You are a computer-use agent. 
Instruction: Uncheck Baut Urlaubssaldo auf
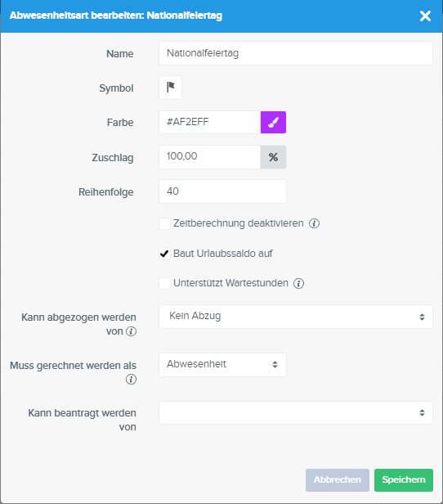(164, 254)
